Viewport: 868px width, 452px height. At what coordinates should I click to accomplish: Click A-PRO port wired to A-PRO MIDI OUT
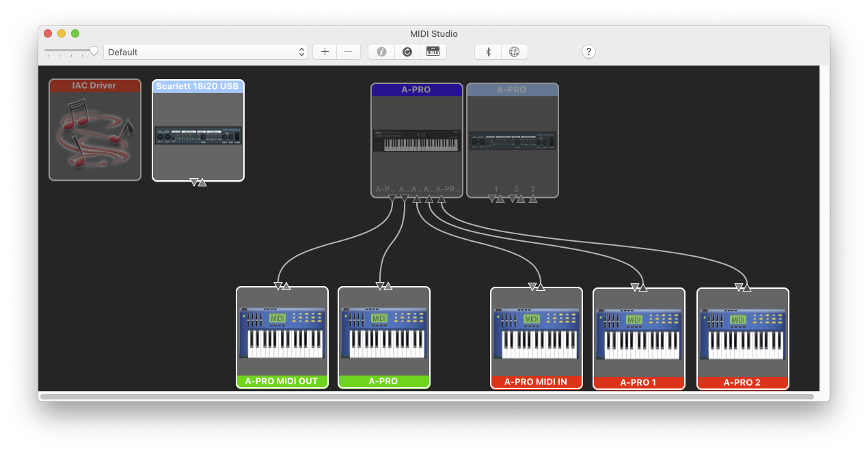pos(392,199)
